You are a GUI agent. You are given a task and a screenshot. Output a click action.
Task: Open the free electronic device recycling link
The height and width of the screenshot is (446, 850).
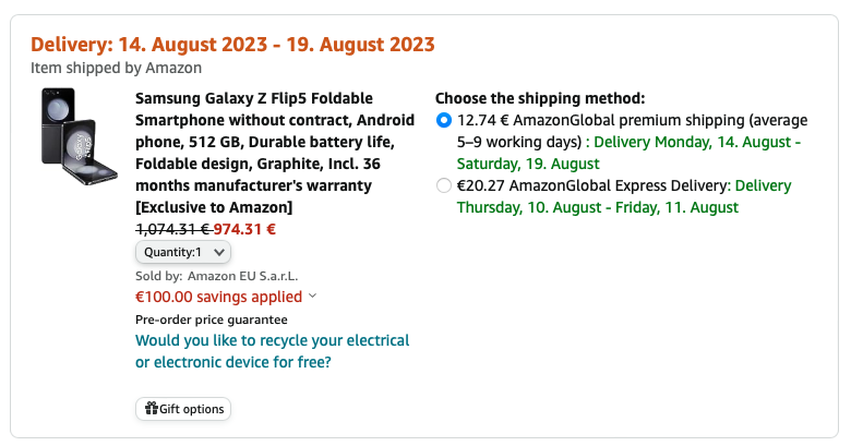[272, 351]
